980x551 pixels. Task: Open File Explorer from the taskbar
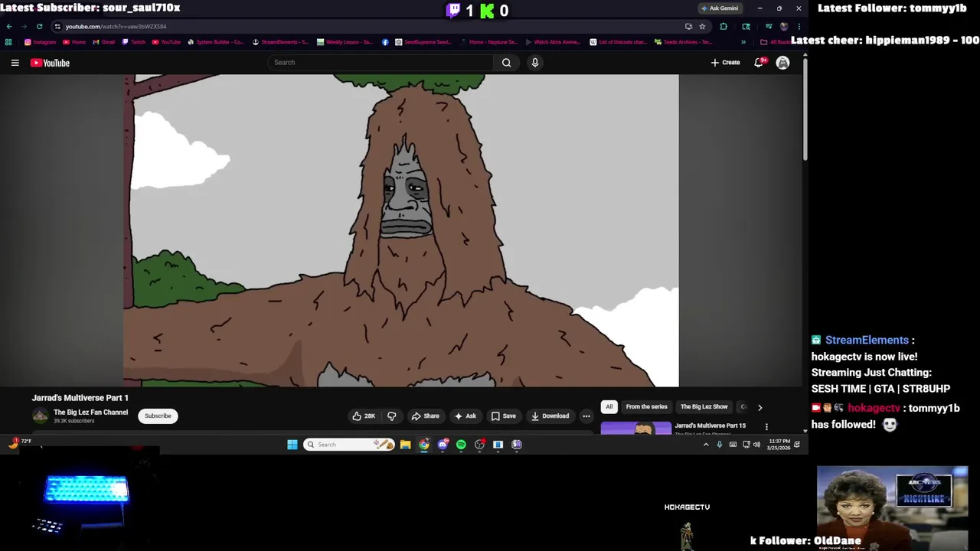[405, 445]
